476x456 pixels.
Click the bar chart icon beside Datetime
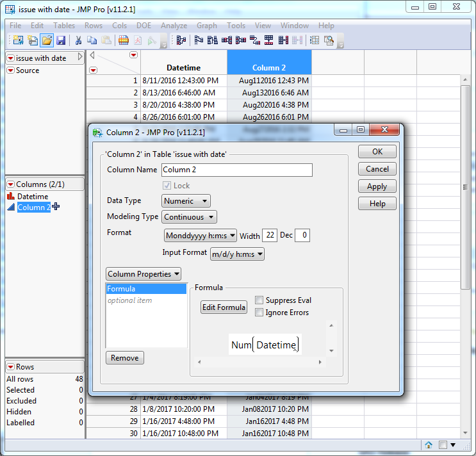tap(11, 196)
